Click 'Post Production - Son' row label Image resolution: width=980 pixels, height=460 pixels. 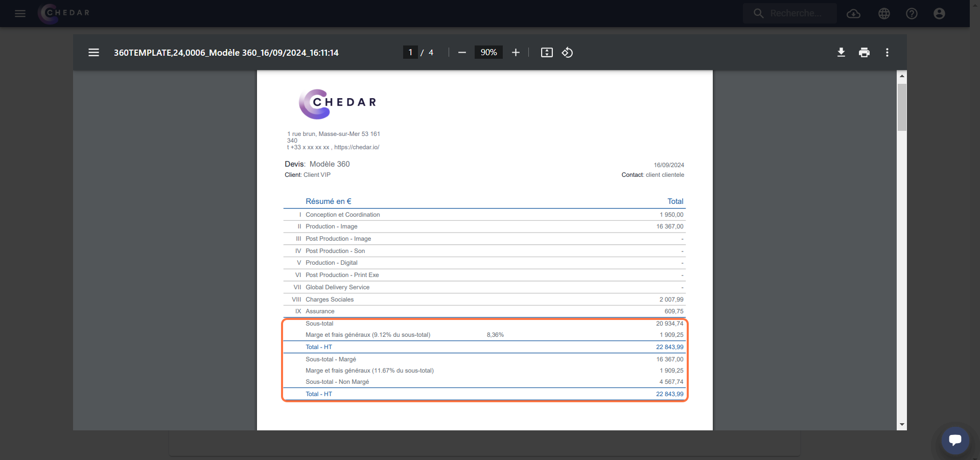[335, 251]
